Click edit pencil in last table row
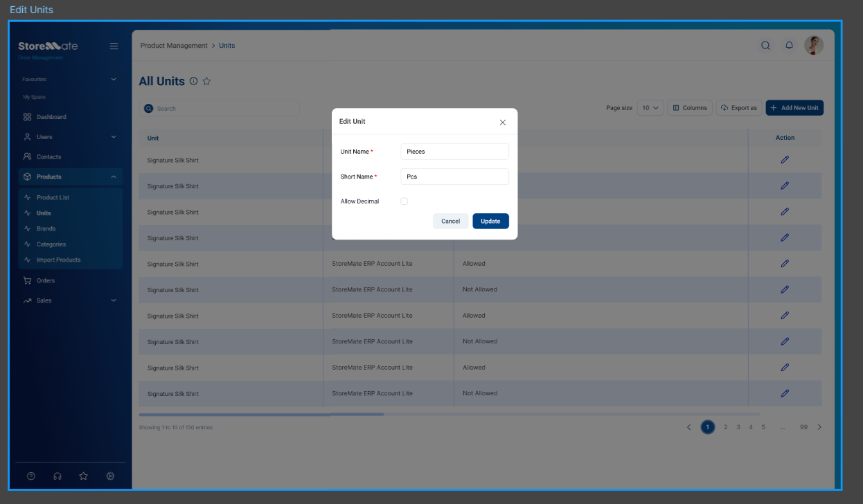Screen dimensions: 863x504 click(785, 393)
